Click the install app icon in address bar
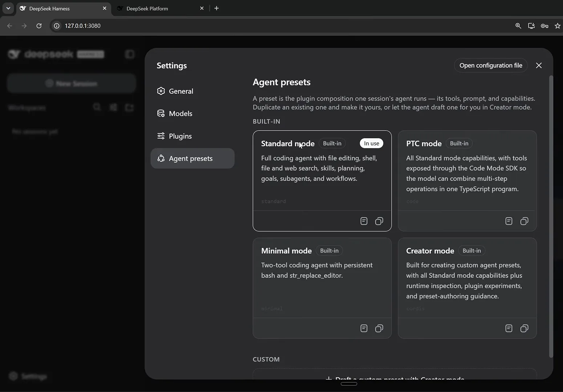563x392 pixels. (x=531, y=26)
